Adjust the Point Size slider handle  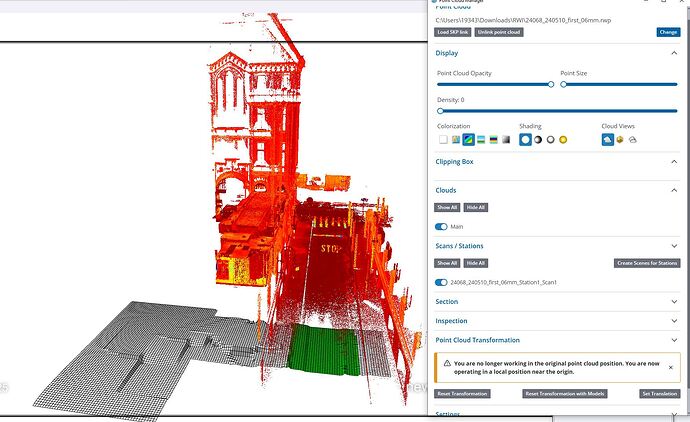563,84
